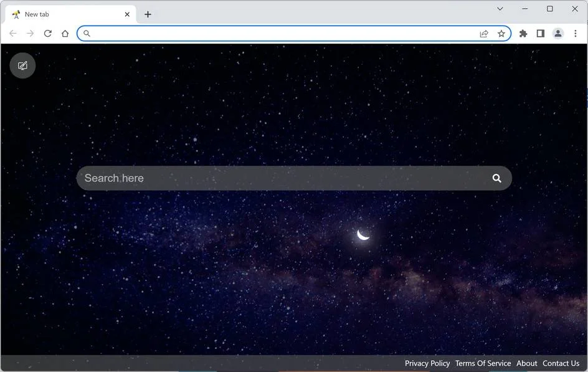Open the customize background button
The image size is (588, 372).
point(22,65)
